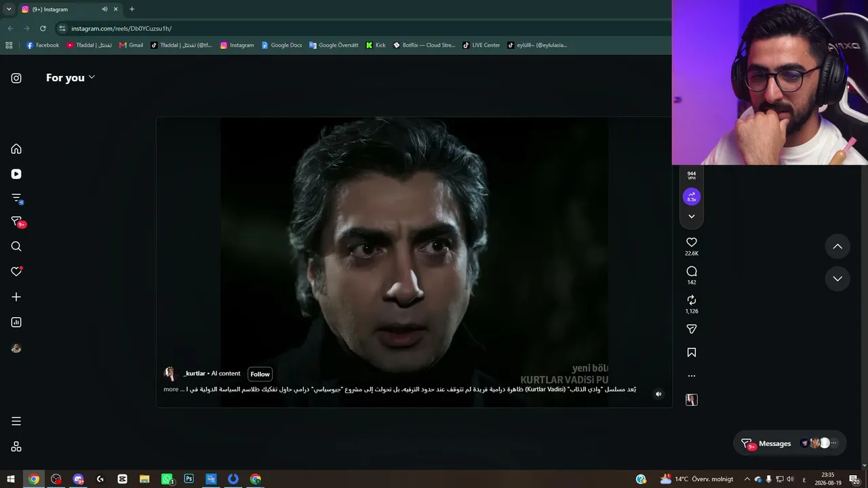Open the browser tab search dropdown
This screenshot has height=488, width=868.
point(9,9)
